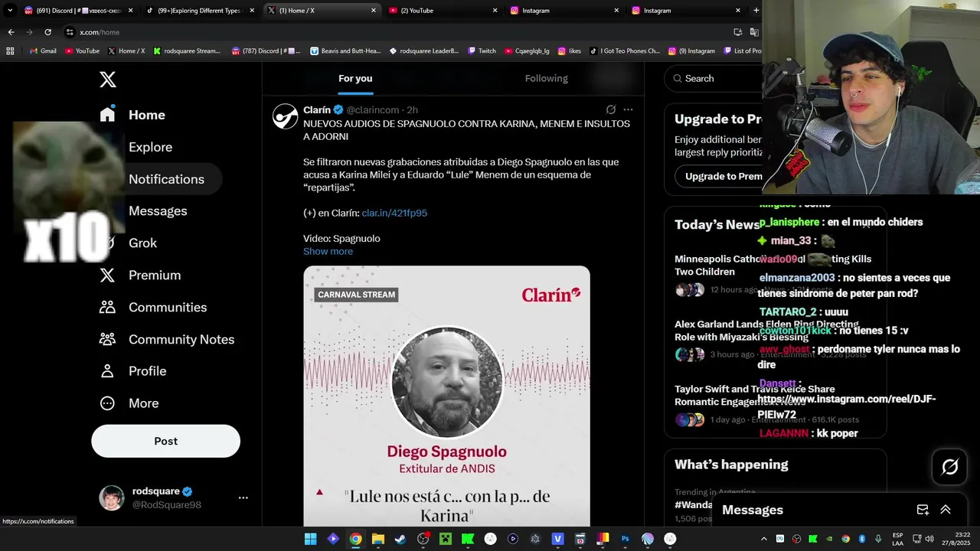Open the more options on Clarín tweet
The height and width of the screenshot is (551, 980).
(628, 109)
